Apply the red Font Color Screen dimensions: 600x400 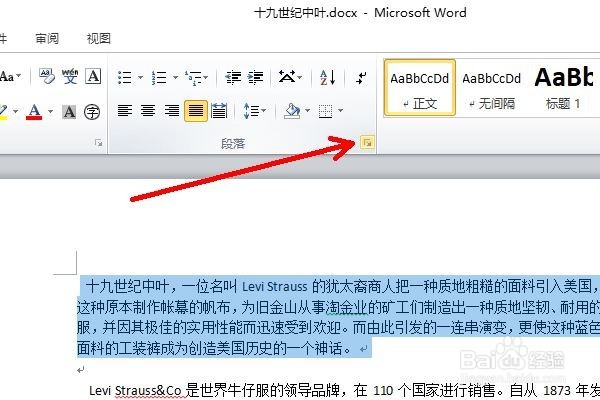pyautogui.click(x=34, y=112)
